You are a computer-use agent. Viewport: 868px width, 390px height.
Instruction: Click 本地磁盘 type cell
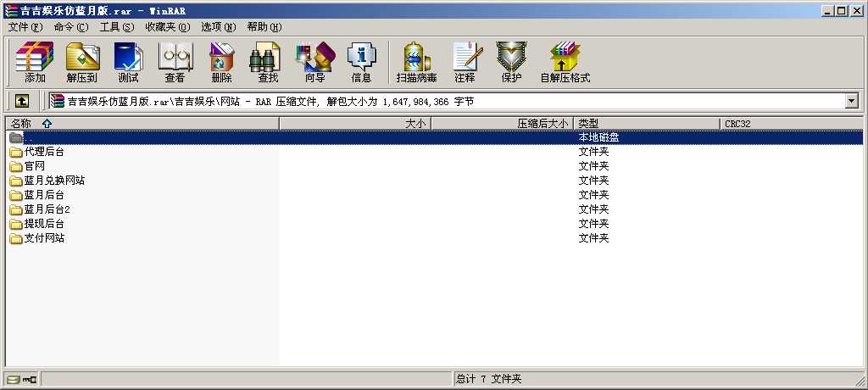[598, 137]
